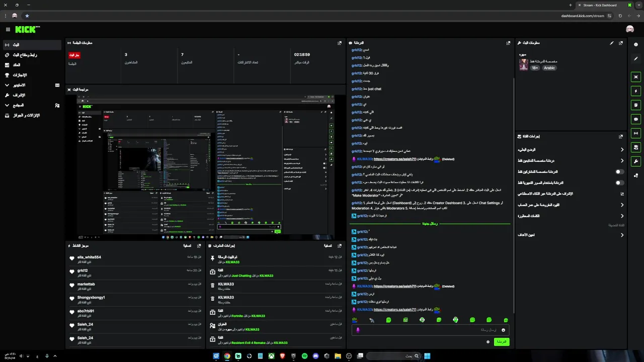This screenshot has width=644, height=362.
Task: Toggle the notes panel icon
Action: point(636,105)
